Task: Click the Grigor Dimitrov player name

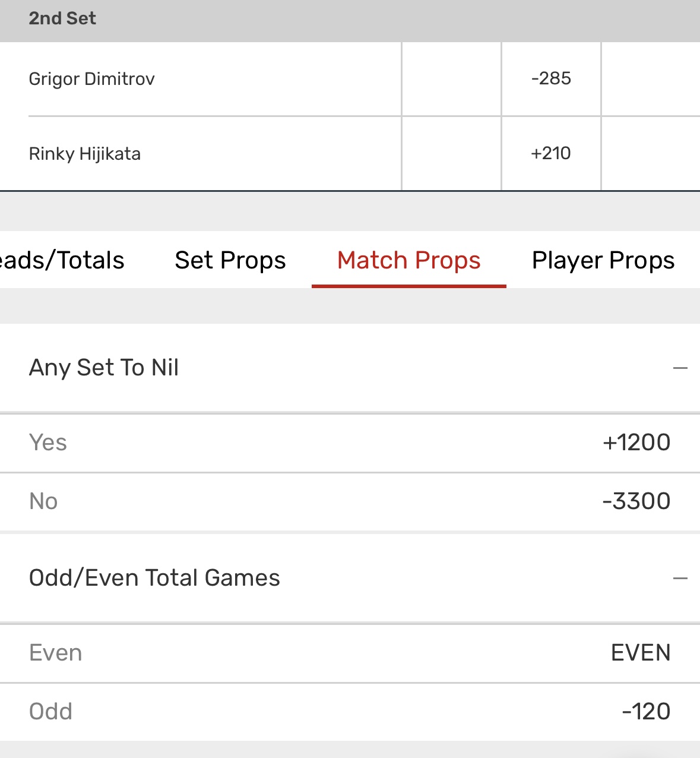Action: [x=92, y=79]
